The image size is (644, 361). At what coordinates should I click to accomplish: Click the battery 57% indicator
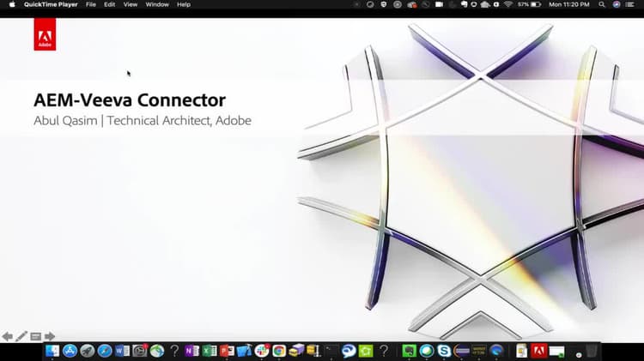[x=529, y=4]
